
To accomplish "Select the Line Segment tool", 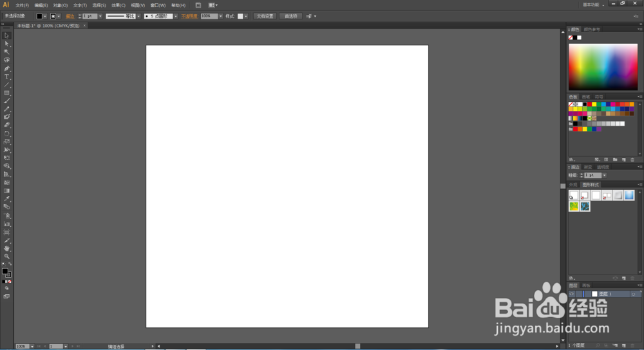I will click(6, 84).
